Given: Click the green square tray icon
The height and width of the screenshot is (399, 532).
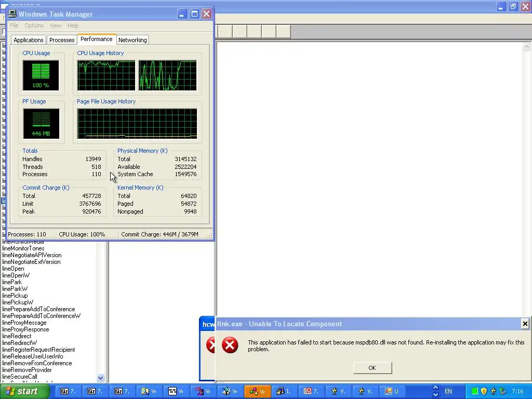Looking at the screenshot, I should click(475, 391).
